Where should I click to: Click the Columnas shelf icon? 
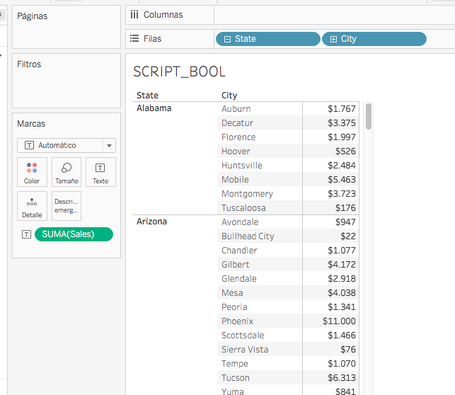134,15
